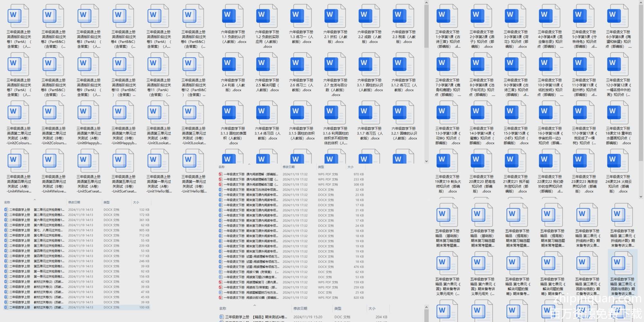Click scroll-down arrow of 三年级语文下册 panel

(x=641, y=196)
